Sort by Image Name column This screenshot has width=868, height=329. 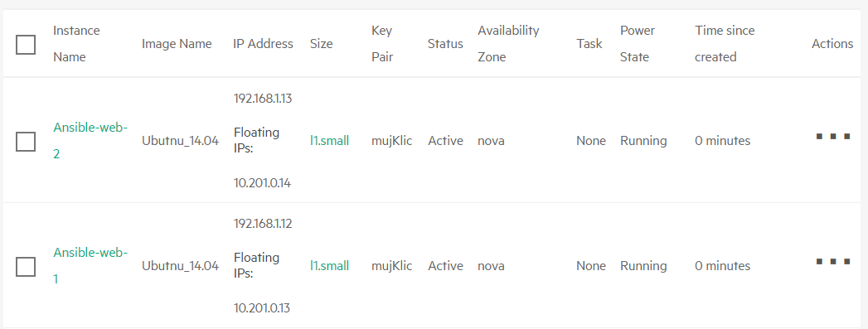pos(177,44)
